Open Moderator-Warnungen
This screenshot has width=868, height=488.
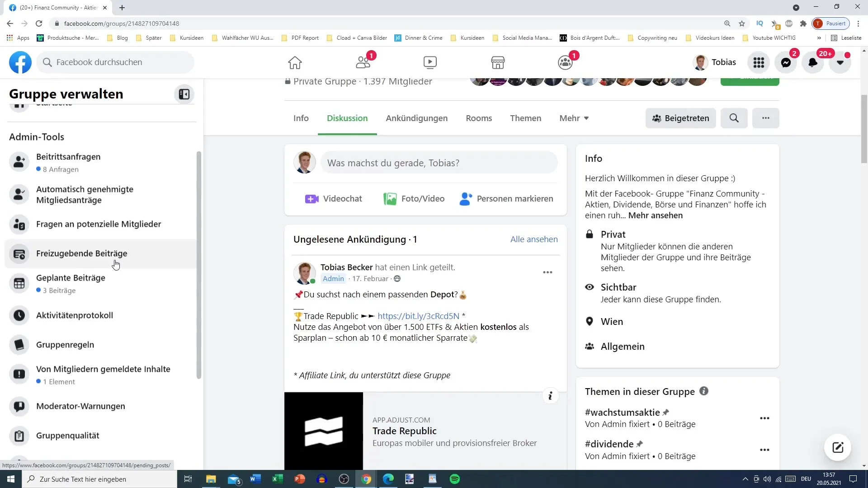100,406
